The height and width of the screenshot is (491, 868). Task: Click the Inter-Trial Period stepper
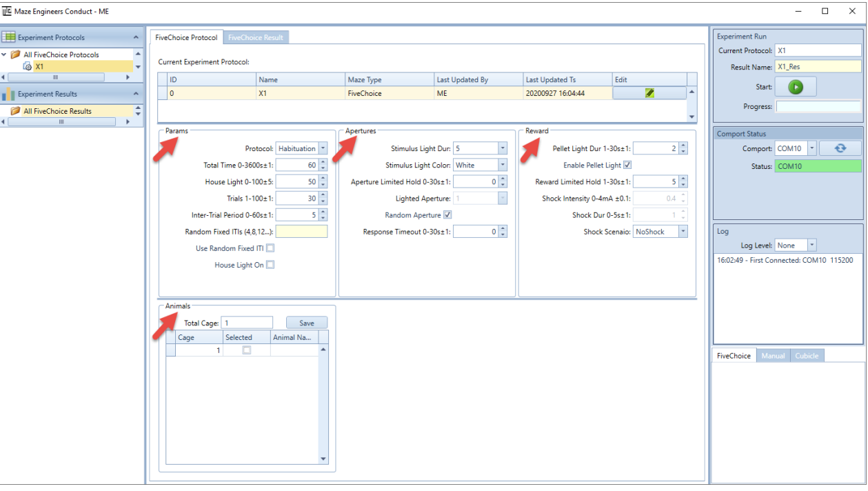[301, 215]
